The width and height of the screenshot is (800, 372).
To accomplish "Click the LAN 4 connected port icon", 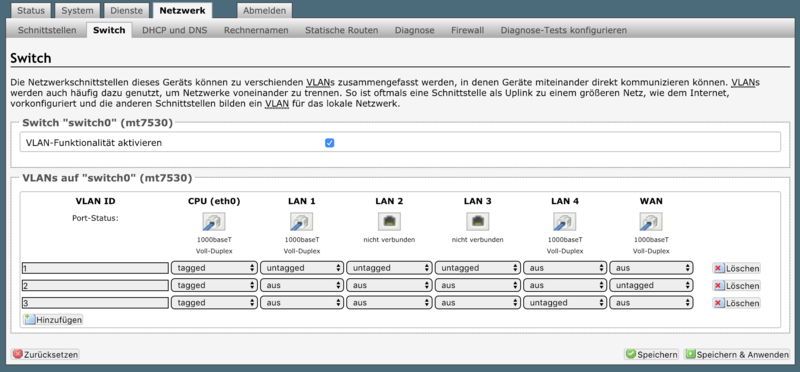I will click(x=565, y=221).
